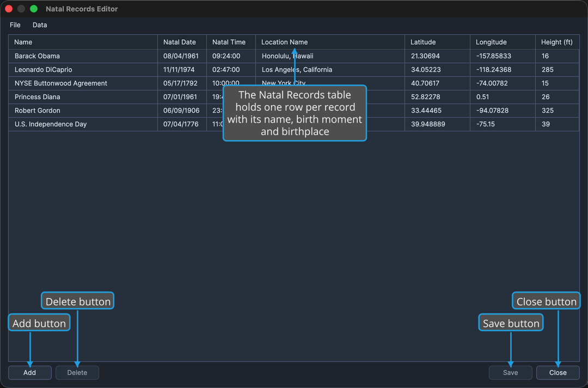The height and width of the screenshot is (388, 588).
Task: Click the Honolulu, Hawaii location cell
Action: [330, 56]
